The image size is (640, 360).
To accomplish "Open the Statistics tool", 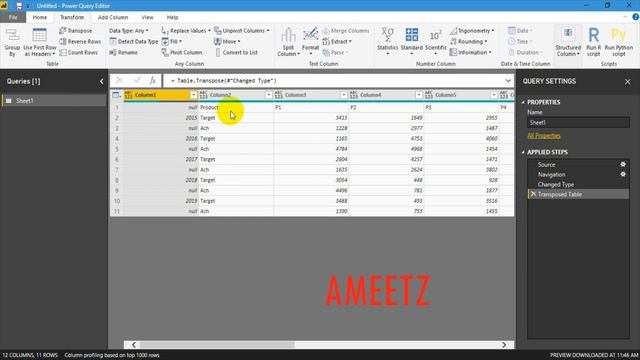I will tap(387, 42).
